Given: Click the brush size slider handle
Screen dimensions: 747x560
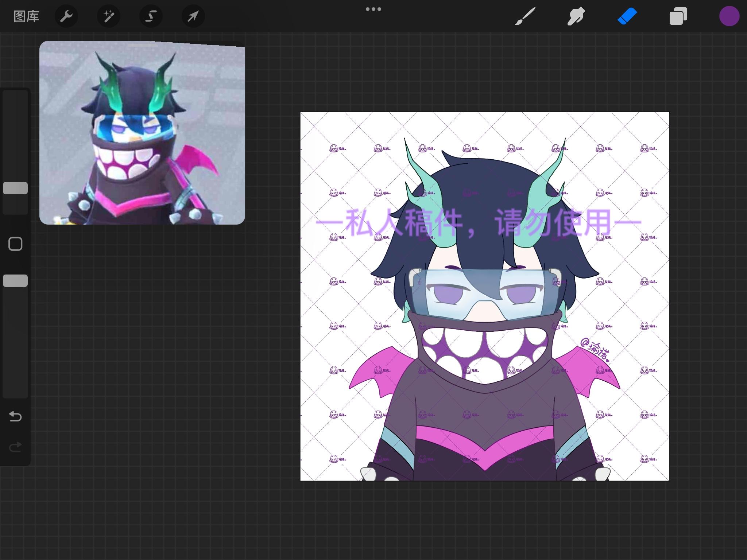Looking at the screenshot, I should coord(15,188).
